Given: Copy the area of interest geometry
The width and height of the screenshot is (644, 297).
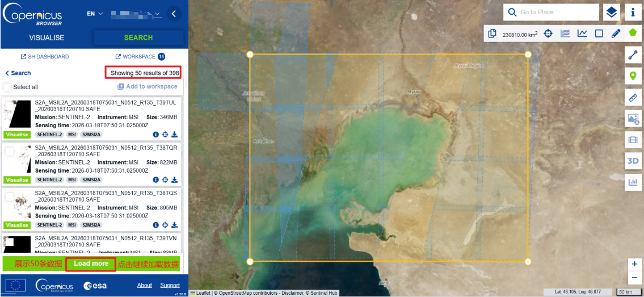Looking at the screenshot, I should coord(492,34).
